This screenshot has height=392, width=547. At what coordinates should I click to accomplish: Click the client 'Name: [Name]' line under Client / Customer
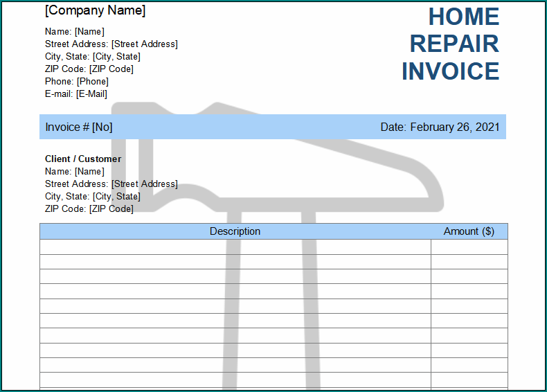coord(75,171)
